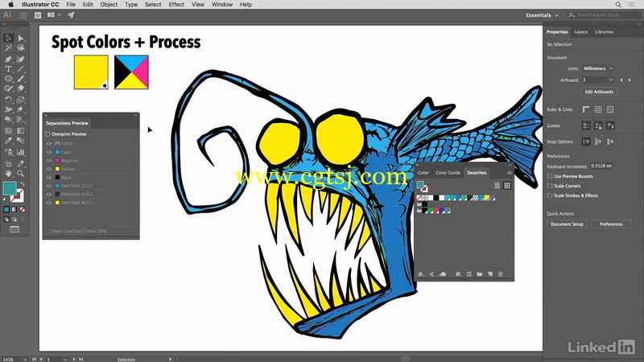Delete swatch with trash icon

click(x=500, y=274)
